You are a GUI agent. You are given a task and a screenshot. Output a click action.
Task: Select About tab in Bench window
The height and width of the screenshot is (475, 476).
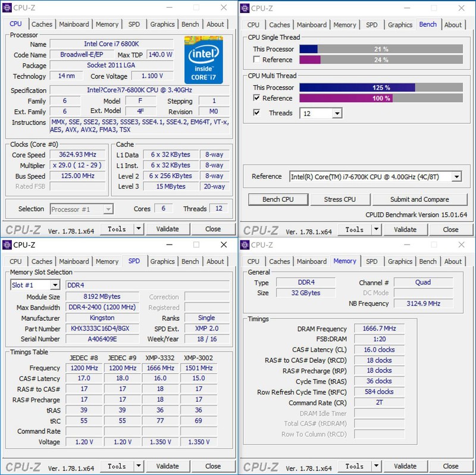pyautogui.click(x=453, y=25)
